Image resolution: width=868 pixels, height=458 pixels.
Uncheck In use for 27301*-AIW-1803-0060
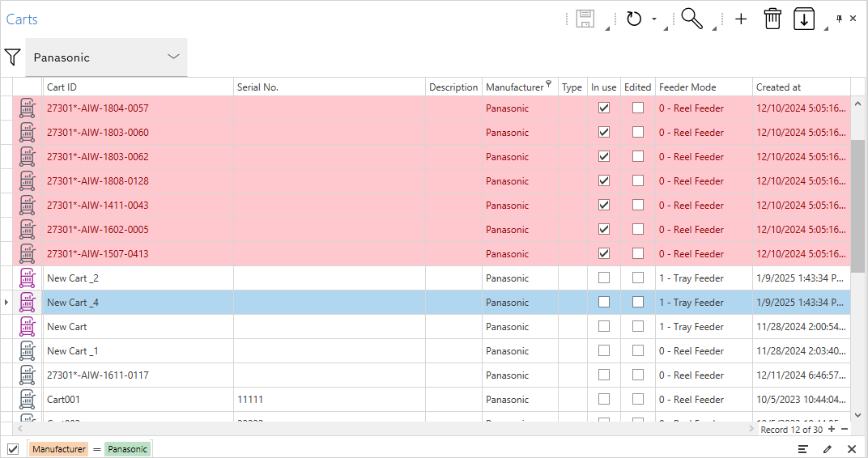tap(604, 132)
